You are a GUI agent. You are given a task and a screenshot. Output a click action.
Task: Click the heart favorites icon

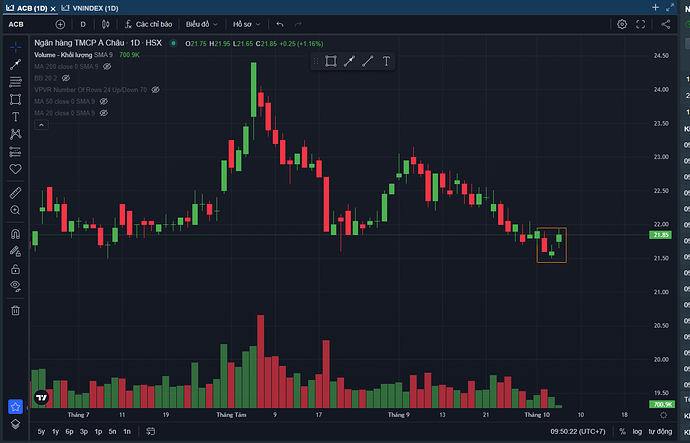pos(15,169)
